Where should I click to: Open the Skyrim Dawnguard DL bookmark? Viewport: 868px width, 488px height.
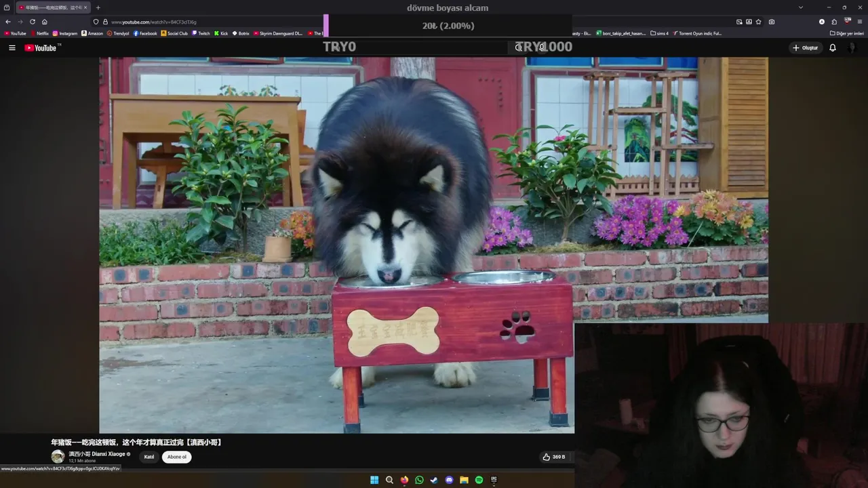(278, 33)
